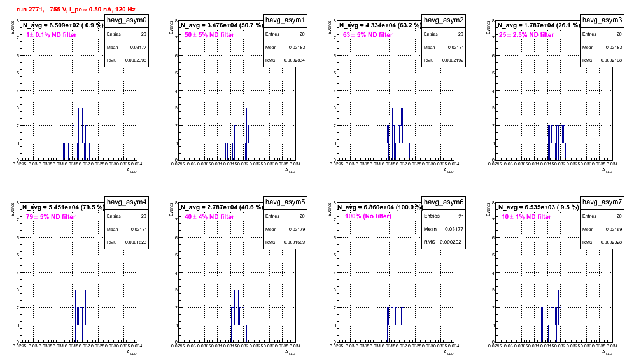Click the N_avg = 3.476e+04 (50.7 %) label
The image size is (634, 364).
point(222,25)
